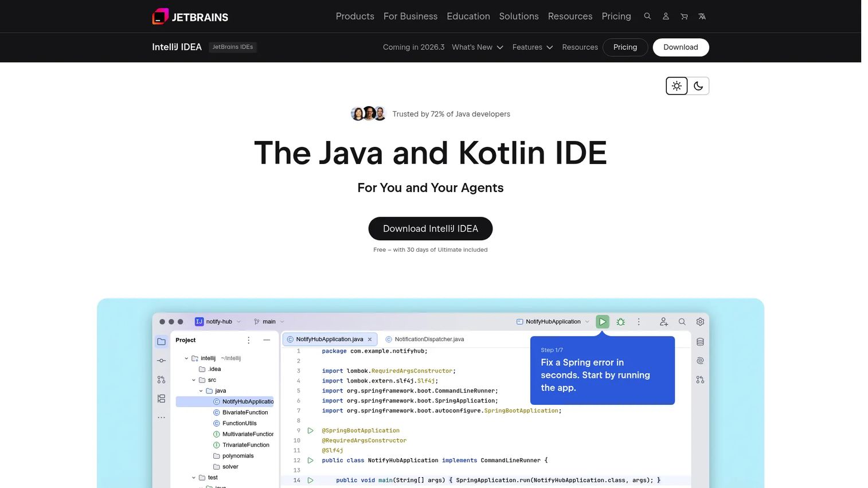Expand the What's New dropdown
Viewport: 868px width, 488px height.
pyautogui.click(x=478, y=47)
